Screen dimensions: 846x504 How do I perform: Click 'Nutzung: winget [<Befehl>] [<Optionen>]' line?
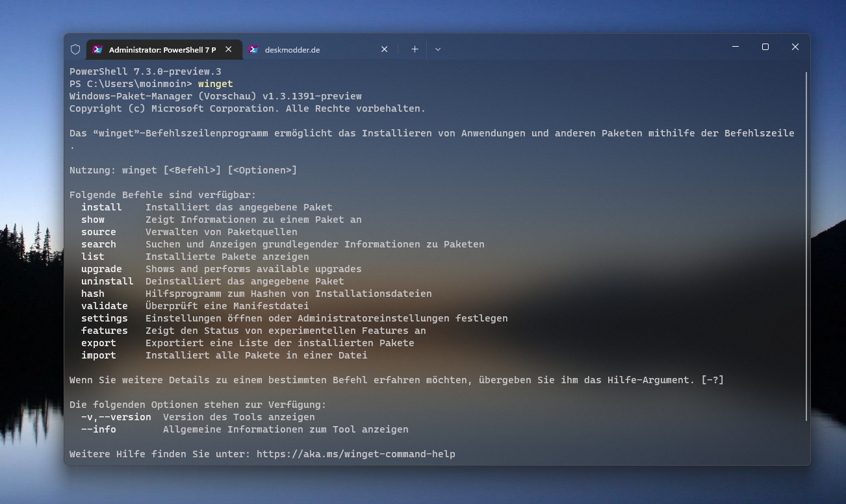tap(183, 170)
